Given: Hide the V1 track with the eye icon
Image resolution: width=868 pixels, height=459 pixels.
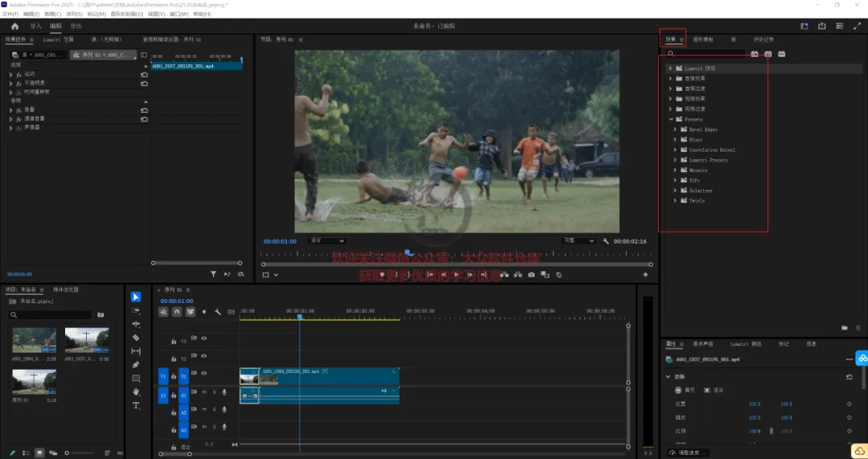Looking at the screenshot, I should coord(204,373).
